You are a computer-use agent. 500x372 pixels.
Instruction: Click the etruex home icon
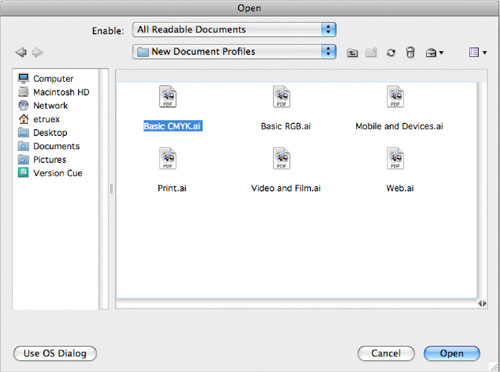pyautogui.click(x=24, y=119)
